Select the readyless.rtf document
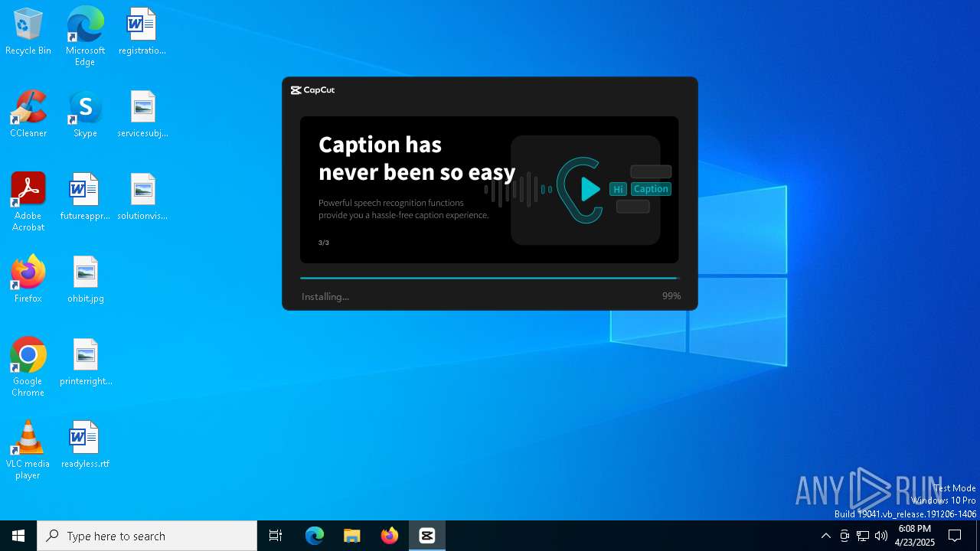The height and width of the screenshot is (551, 980). (x=85, y=445)
